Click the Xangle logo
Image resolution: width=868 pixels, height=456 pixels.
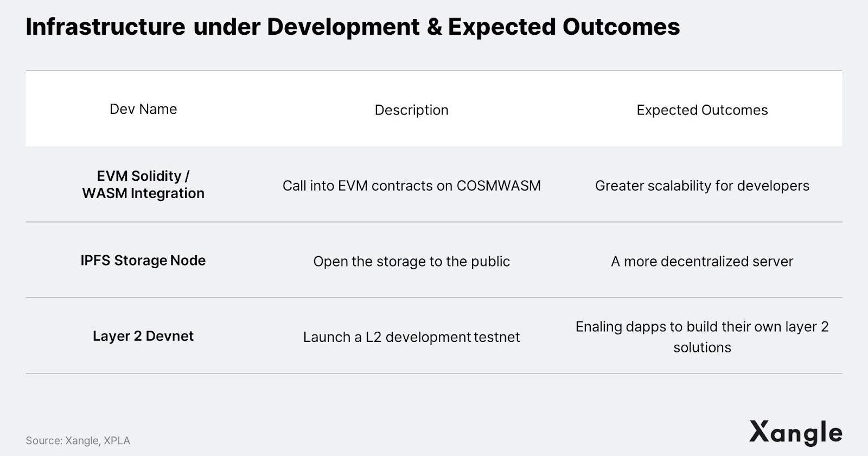pyautogui.click(x=796, y=433)
